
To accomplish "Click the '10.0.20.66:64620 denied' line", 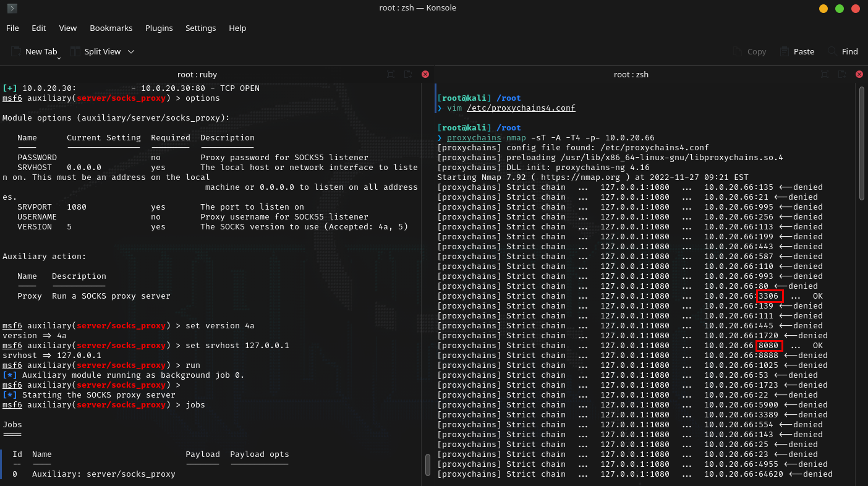I will click(635, 474).
